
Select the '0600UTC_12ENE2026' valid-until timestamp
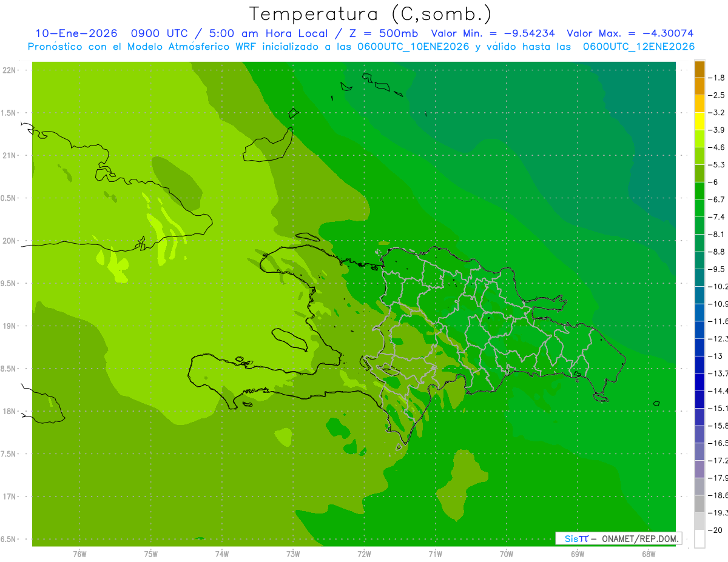[x=639, y=47]
